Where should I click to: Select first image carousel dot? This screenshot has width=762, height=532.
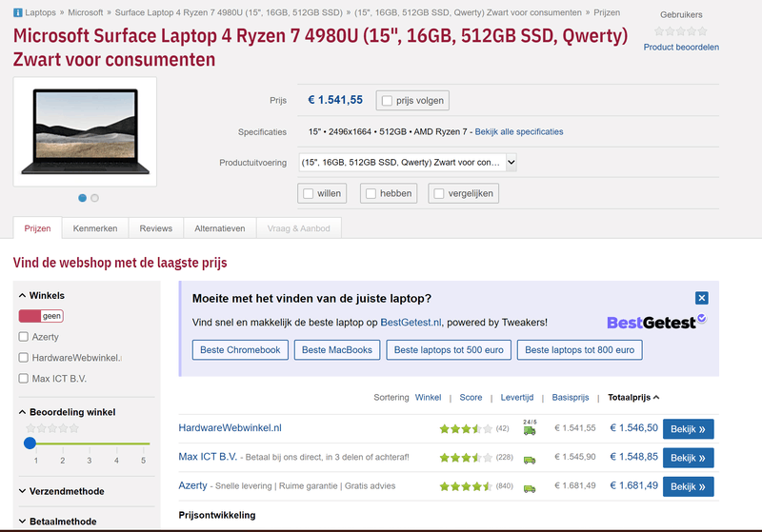click(82, 198)
